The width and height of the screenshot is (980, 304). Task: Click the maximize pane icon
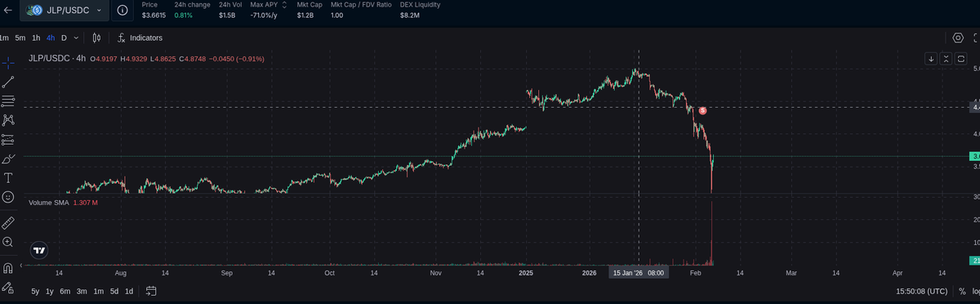coord(960,58)
